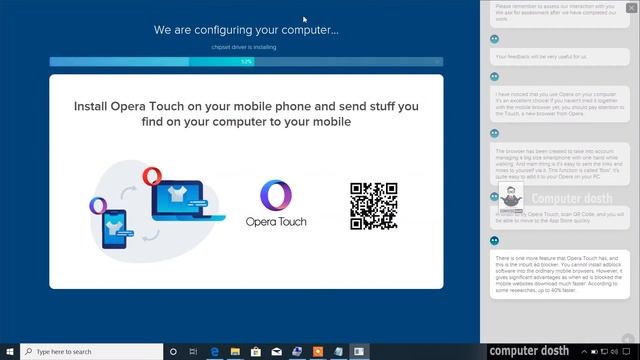Click the 'I have noticed that you use Opera' message
The height and width of the screenshot is (360, 640).
pyautogui.click(x=560, y=104)
